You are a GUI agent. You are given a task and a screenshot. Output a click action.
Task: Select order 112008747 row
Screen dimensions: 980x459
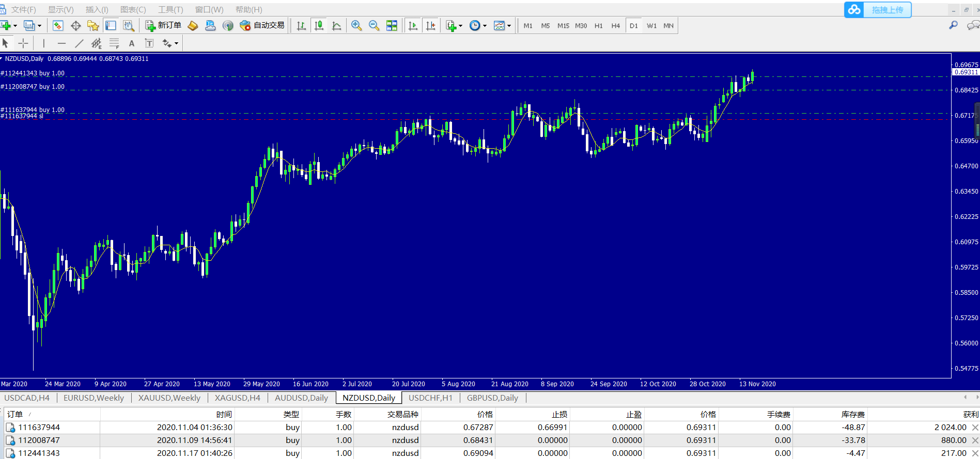(x=39, y=440)
